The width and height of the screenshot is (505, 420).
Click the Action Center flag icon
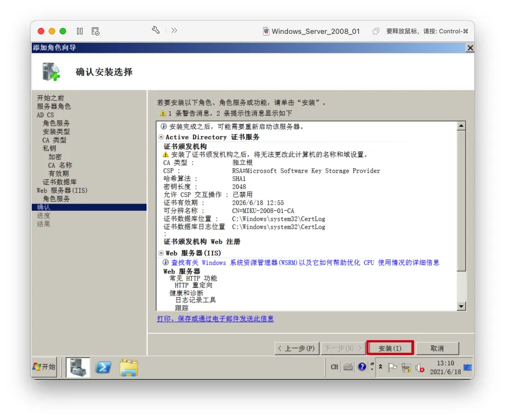tap(392, 367)
